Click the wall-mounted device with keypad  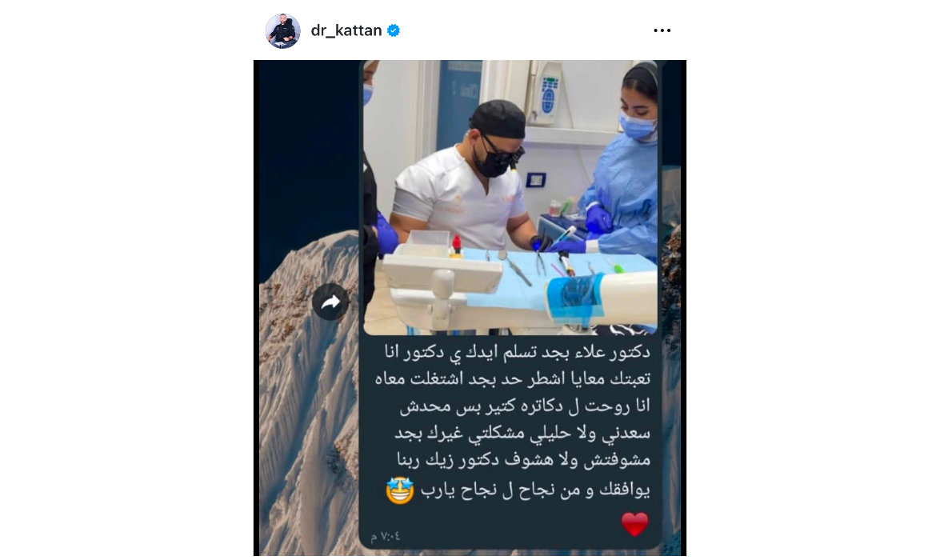(548, 93)
